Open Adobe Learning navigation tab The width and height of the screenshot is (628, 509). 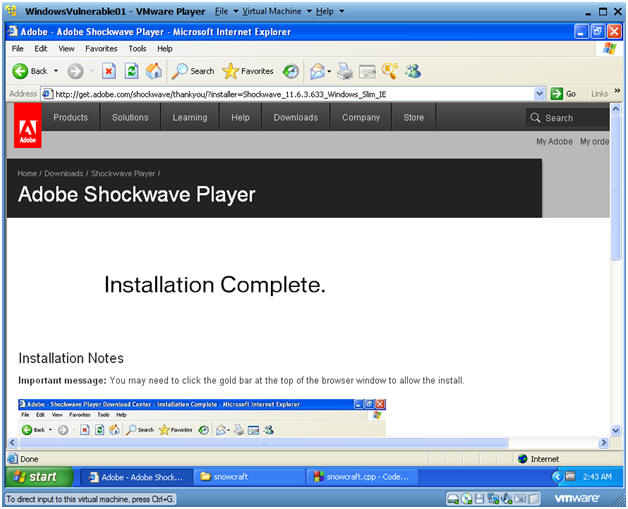(x=190, y=117)
